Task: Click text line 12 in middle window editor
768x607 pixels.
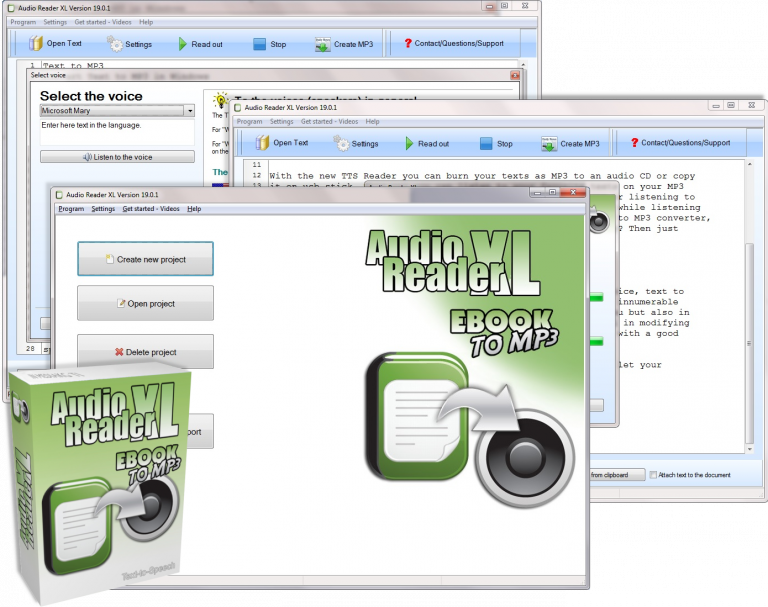Action: click(482, 175)
